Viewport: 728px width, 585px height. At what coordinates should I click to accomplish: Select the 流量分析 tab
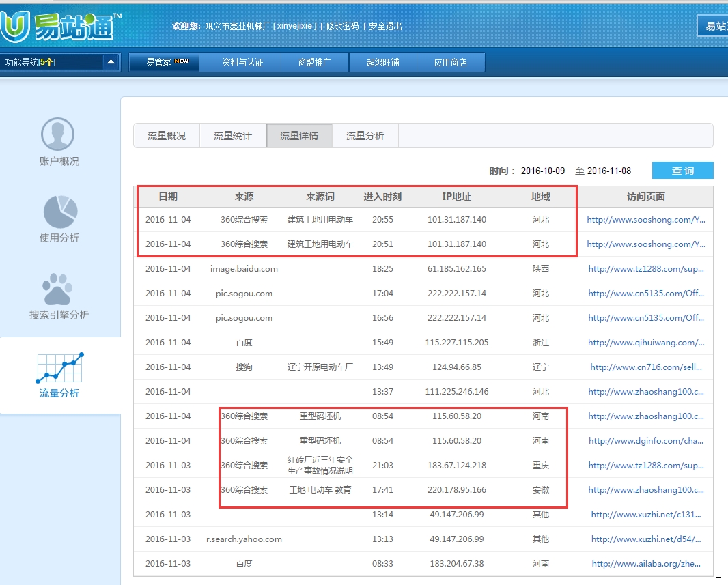pyautogui.click(x=365, y=136)
